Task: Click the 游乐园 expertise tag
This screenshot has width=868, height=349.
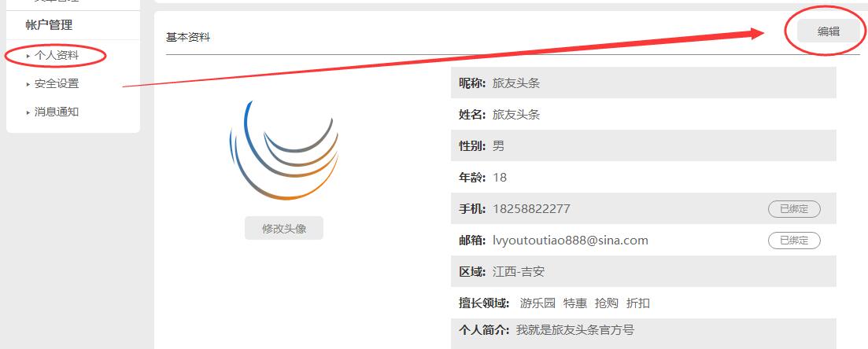Action: [x=537, y=303]
